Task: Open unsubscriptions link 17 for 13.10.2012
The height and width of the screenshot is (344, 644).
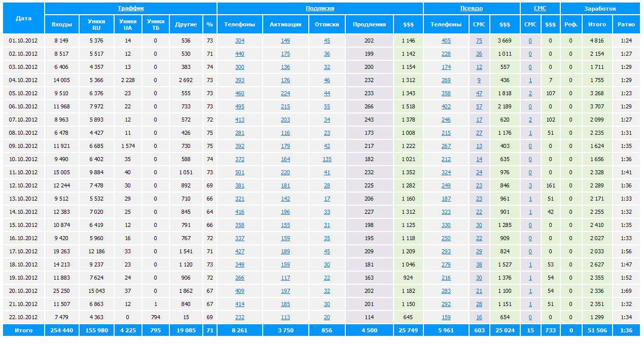Action: point(327,199)
